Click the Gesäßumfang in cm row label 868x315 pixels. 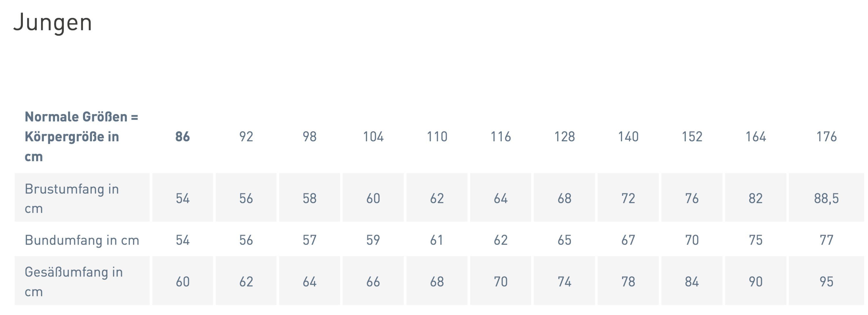74,282
